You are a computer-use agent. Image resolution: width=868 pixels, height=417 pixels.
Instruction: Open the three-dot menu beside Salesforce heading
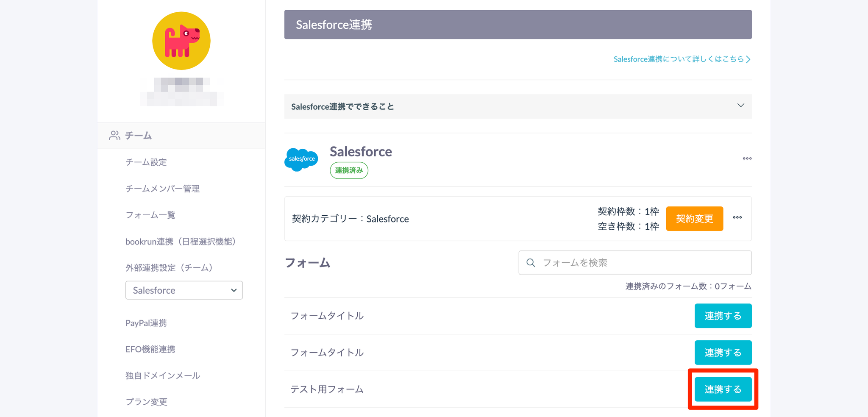747,158
